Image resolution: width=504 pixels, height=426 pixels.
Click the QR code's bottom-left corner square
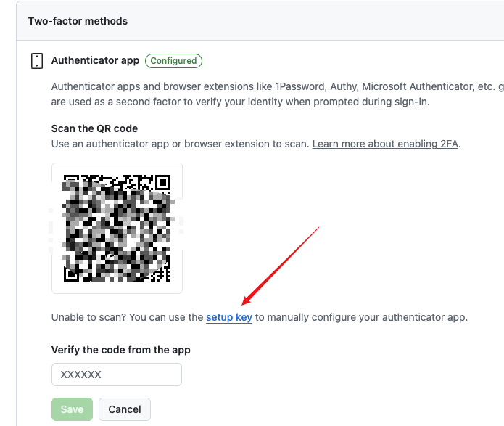71,274
